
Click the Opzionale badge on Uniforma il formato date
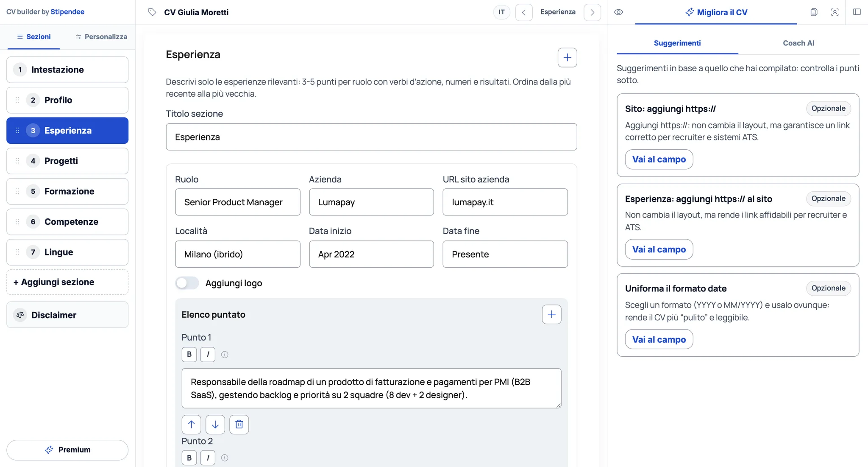(x=828, y=288)
